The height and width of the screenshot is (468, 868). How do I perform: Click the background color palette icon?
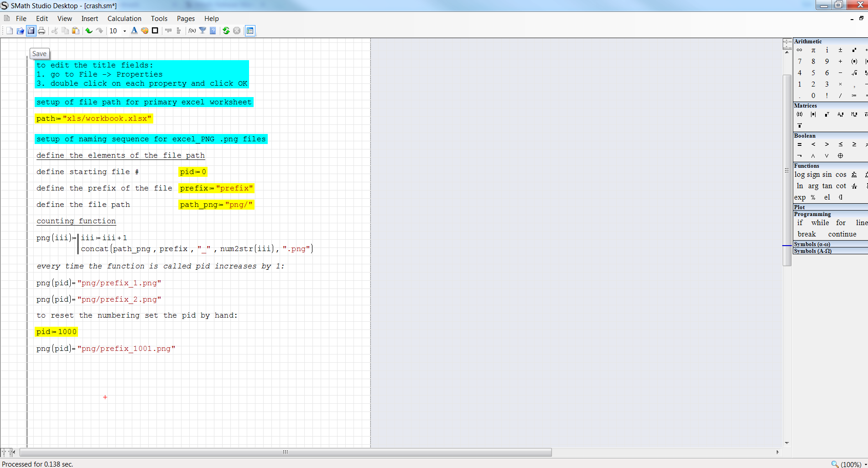[145, 31]
